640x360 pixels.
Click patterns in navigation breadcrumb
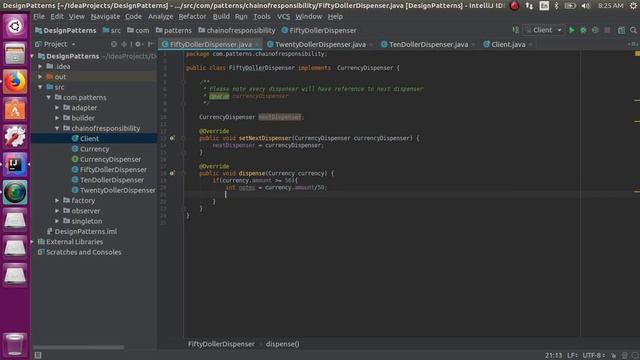[178, 31]
